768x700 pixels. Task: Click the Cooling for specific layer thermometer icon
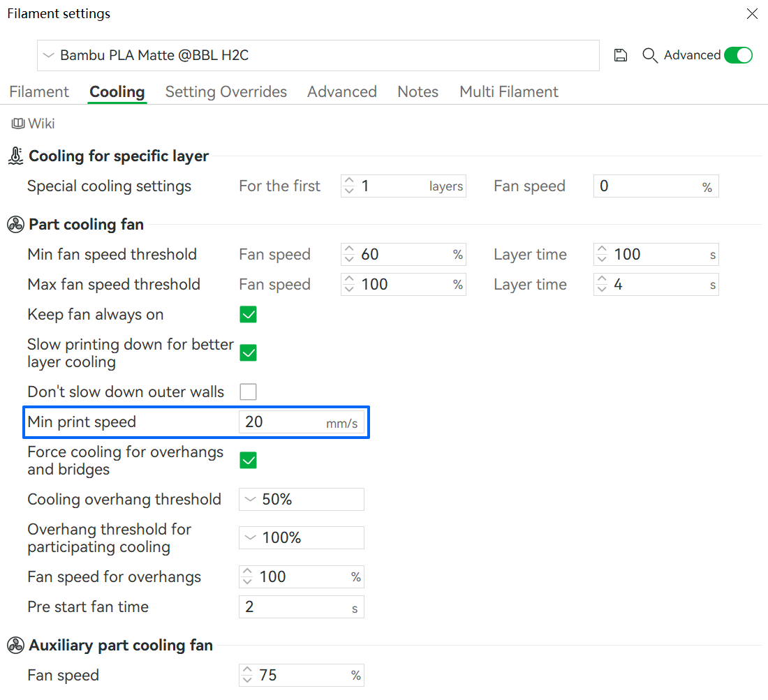[x=15, y=156]
